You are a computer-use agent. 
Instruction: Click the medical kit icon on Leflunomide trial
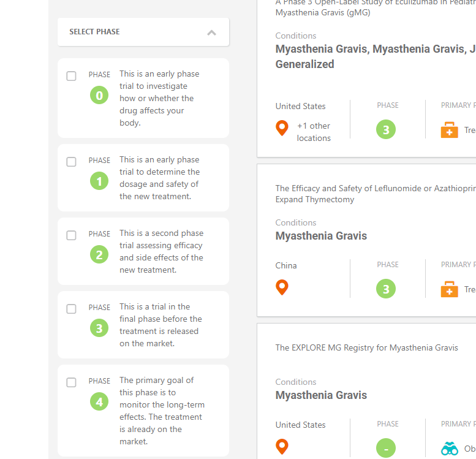coord(449,289)
